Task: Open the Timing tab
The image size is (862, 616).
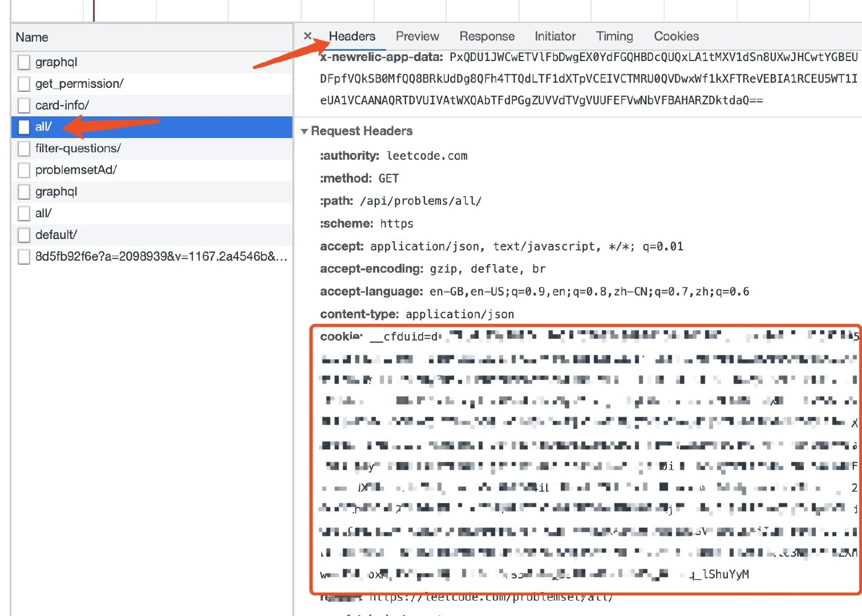Action: point(614,36)
